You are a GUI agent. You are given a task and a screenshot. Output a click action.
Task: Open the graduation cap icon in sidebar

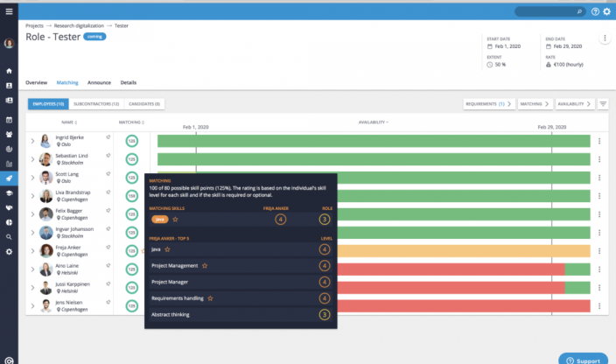(9, 192)
